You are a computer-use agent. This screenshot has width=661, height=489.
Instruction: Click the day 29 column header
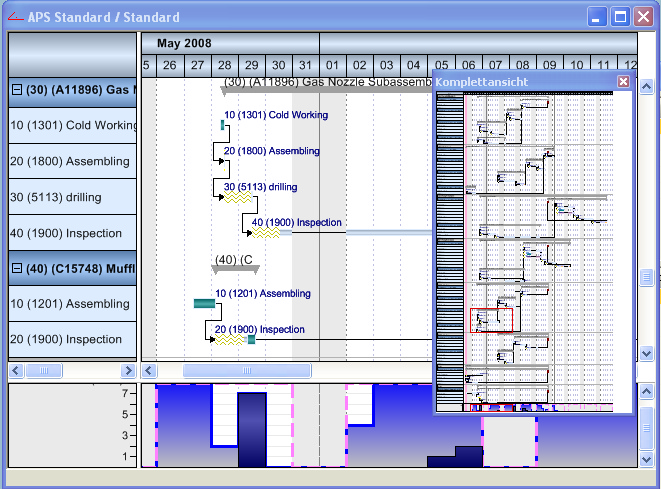click(252, 65)
